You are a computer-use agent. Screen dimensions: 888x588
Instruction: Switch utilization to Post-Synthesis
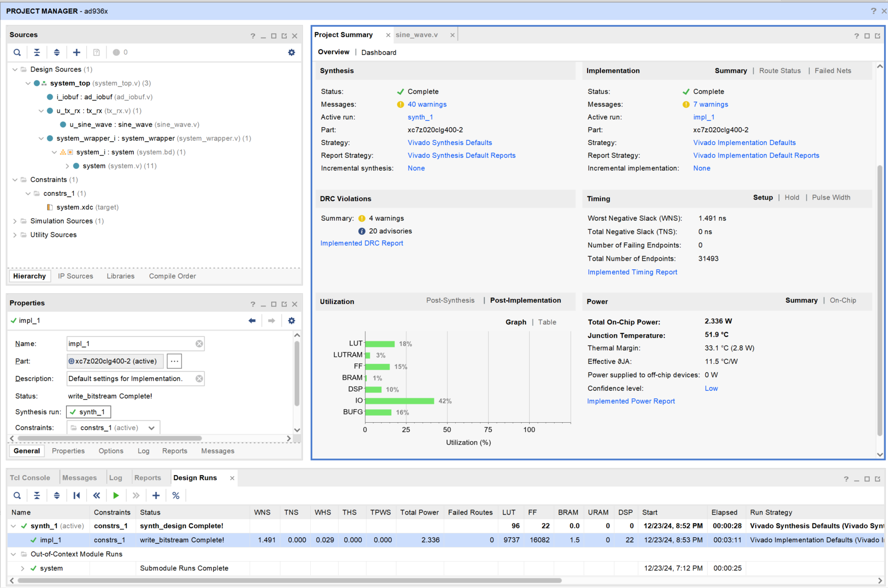[x=451, y=300]
